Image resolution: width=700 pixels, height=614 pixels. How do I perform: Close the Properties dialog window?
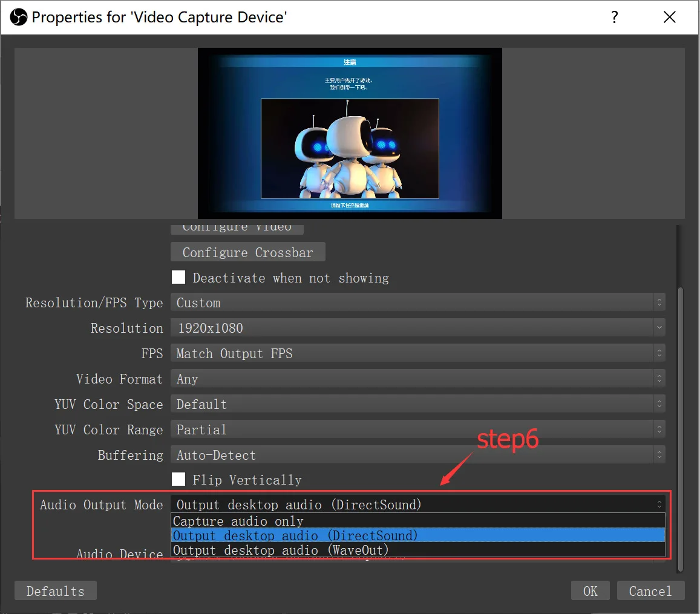pyautogui.click(x=669, y=18)
